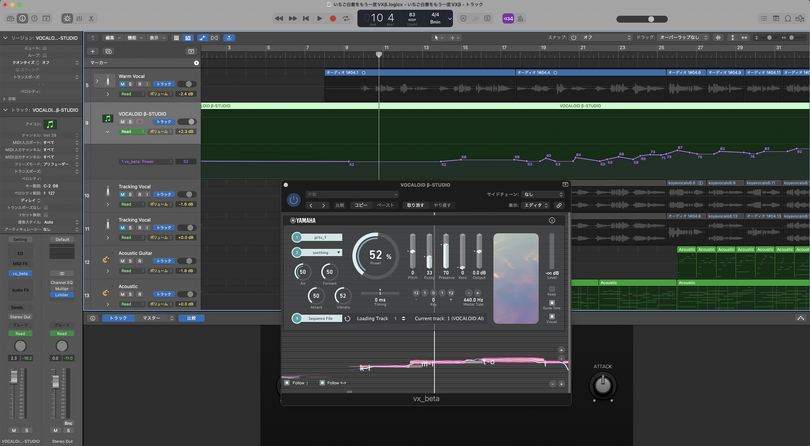Collapse the トラック inspector section
The width and height of the screenshot is (810, 446).
pos(5,110)
